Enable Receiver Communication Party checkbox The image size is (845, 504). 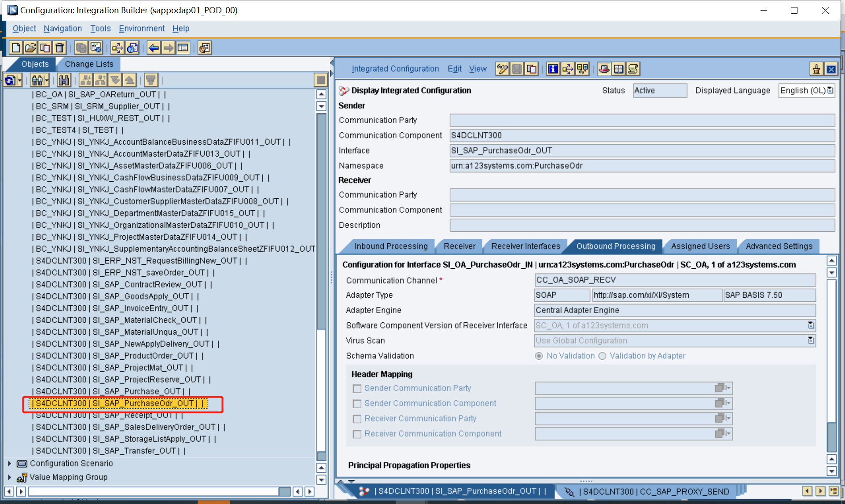(355, 418)
